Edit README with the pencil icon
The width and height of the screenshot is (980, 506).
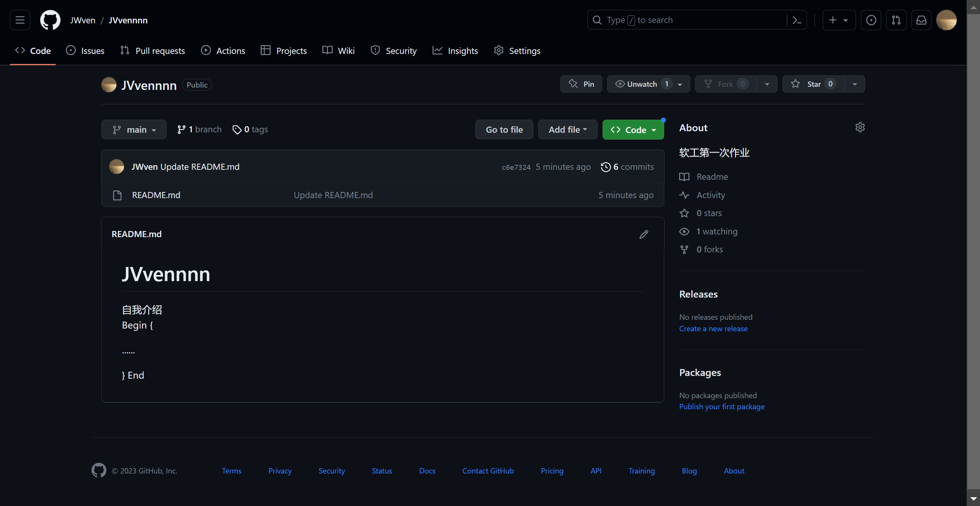click(x=644, y=234)
